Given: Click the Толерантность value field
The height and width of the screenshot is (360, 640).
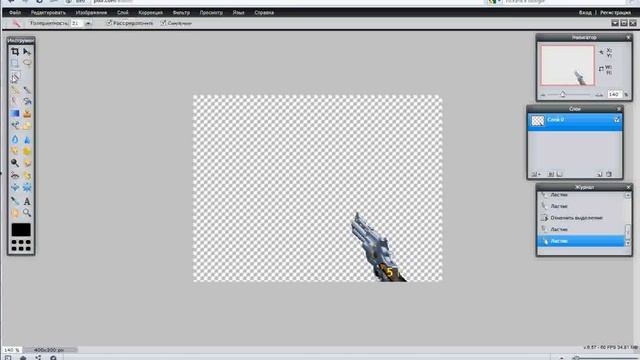Looking at the screenshot, I should pos(77,24).
